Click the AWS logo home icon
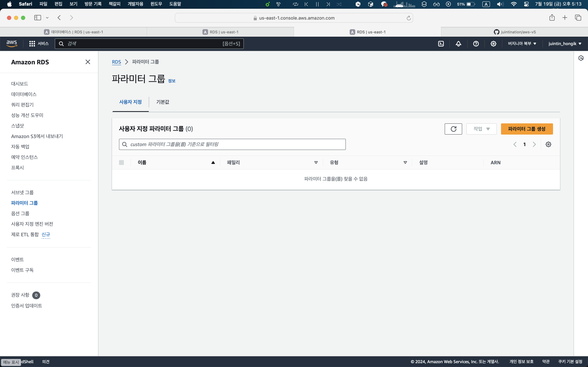Screen dimensions: 588x367 pyautogui.click(x=12, y=44)
